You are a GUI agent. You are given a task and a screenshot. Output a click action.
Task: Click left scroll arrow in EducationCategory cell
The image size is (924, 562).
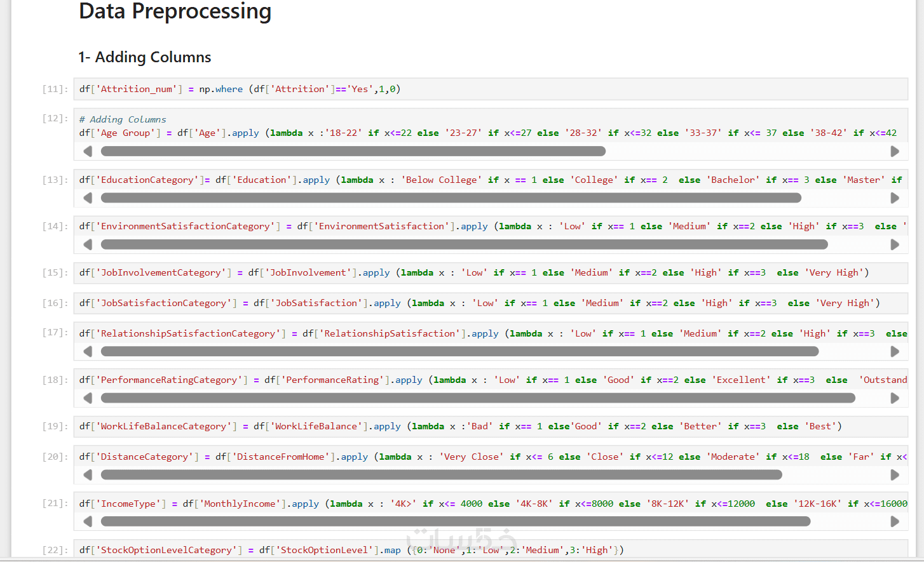pos(88,198)
